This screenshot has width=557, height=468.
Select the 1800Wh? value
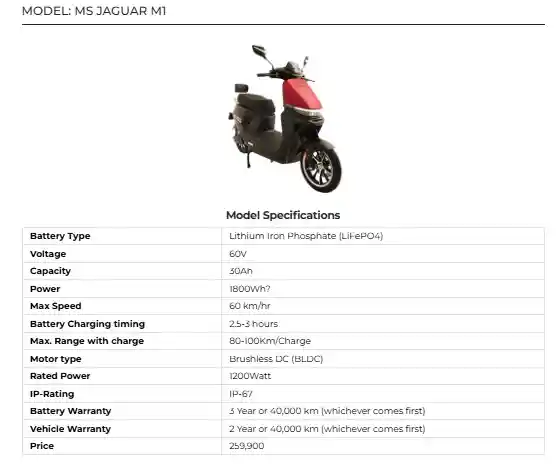coord(250,289)
